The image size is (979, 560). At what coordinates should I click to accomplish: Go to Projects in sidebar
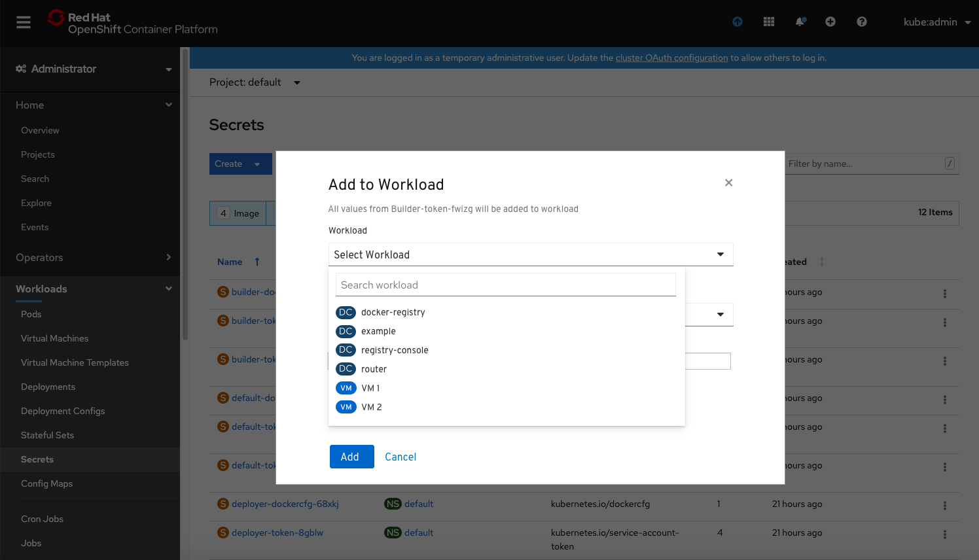(38, 154)
